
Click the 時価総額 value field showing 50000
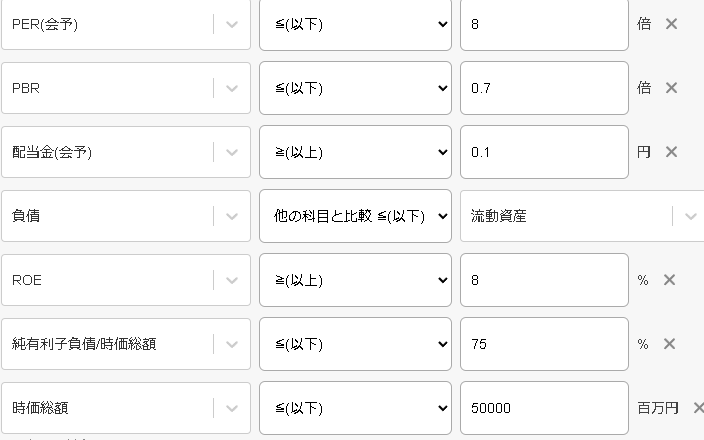(x=544, y=408)
